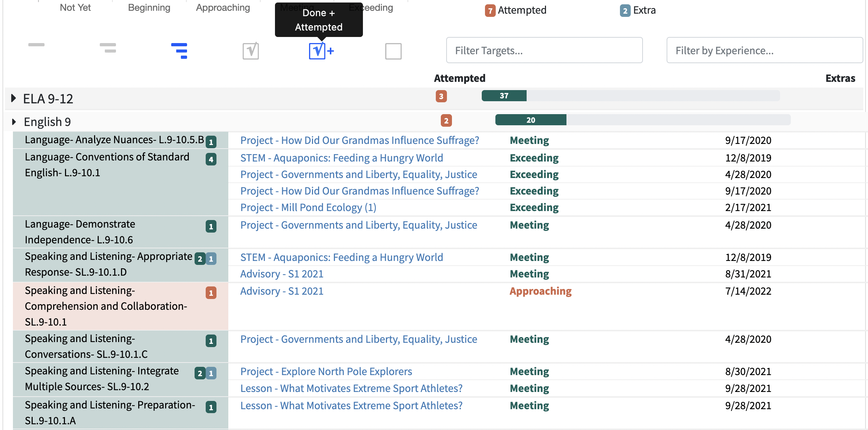The width and height of the screenshot is (868, 430).
Task: Click the Language- Demonstrate Independence L.9-10.6 target
Action: 80,232
